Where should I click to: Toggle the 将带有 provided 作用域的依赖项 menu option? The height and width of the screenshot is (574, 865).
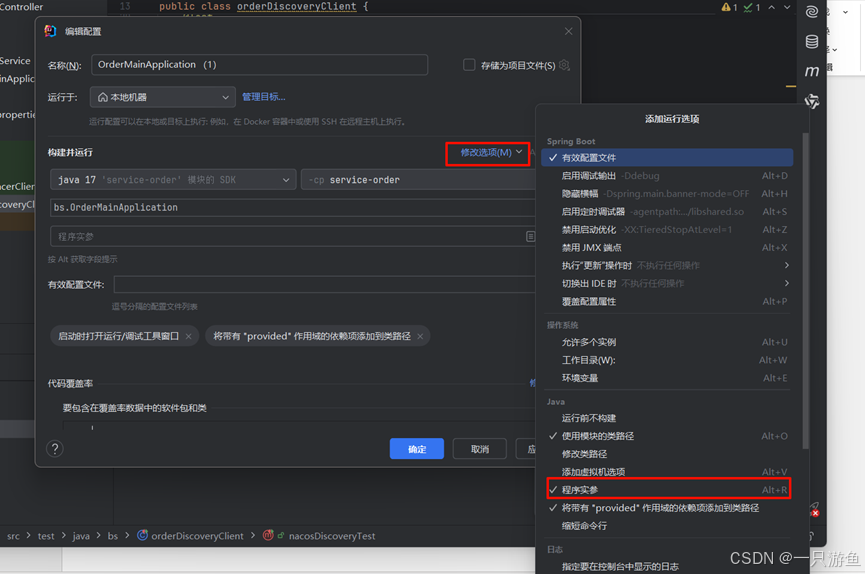click(x=667, y=508)
